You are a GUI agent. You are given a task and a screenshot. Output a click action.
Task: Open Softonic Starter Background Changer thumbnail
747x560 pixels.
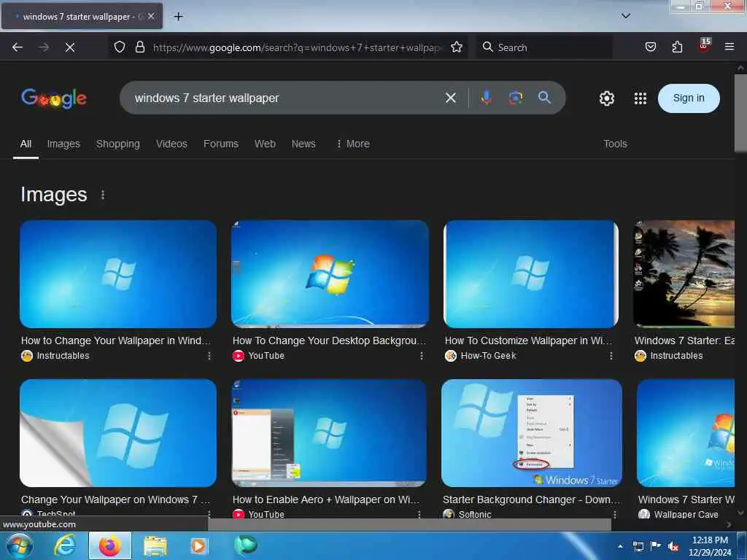532,433
